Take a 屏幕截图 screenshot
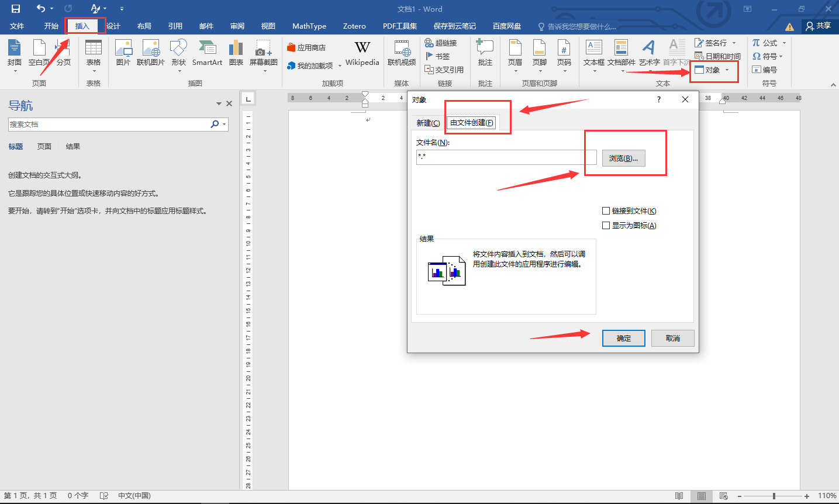839x504 pixels. (264, 56)
